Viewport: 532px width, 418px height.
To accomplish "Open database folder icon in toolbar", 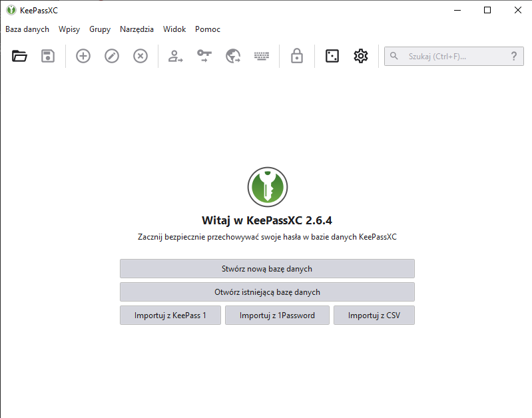I will click(x=19, y=56).
